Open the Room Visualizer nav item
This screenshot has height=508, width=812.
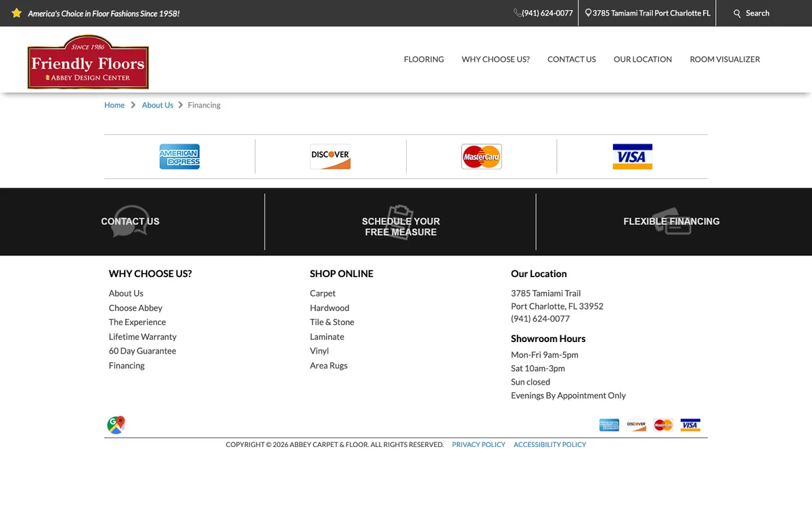click(x=725, y=59)
